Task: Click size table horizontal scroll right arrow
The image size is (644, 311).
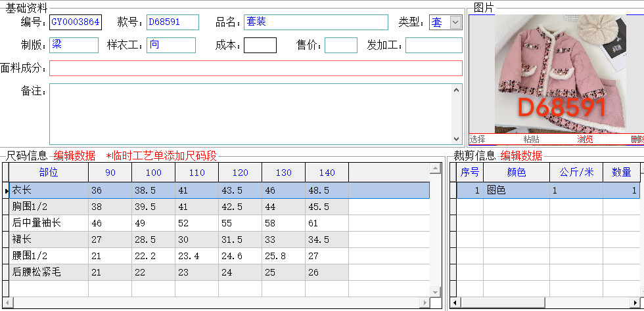Action: (x=425, y=302)
